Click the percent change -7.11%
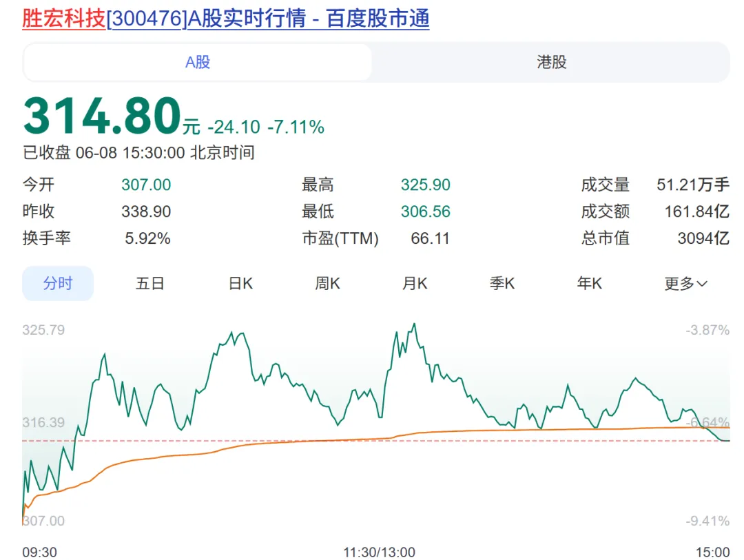Image resolution: width=744 pixels, height=560 pixels. (x=296, y=127)
